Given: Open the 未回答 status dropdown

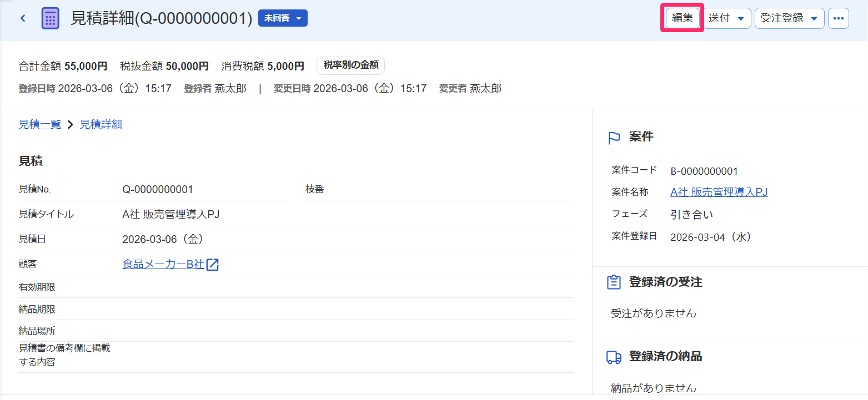Looking at the screenshot, I should [283, 18].
